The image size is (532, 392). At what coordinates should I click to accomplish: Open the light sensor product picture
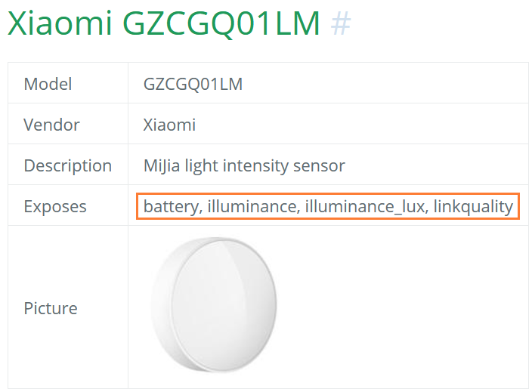218,307
